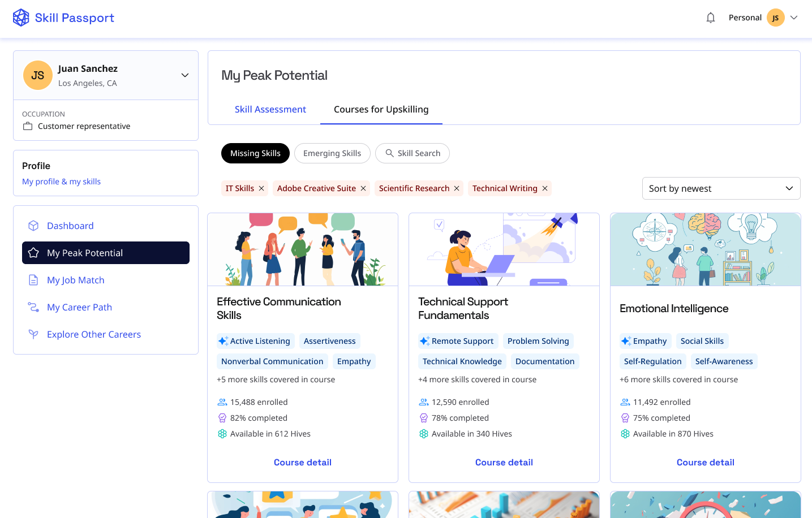Open notifications bell
The width and height of the screenshot is (812, 518).
coord(711,18)
